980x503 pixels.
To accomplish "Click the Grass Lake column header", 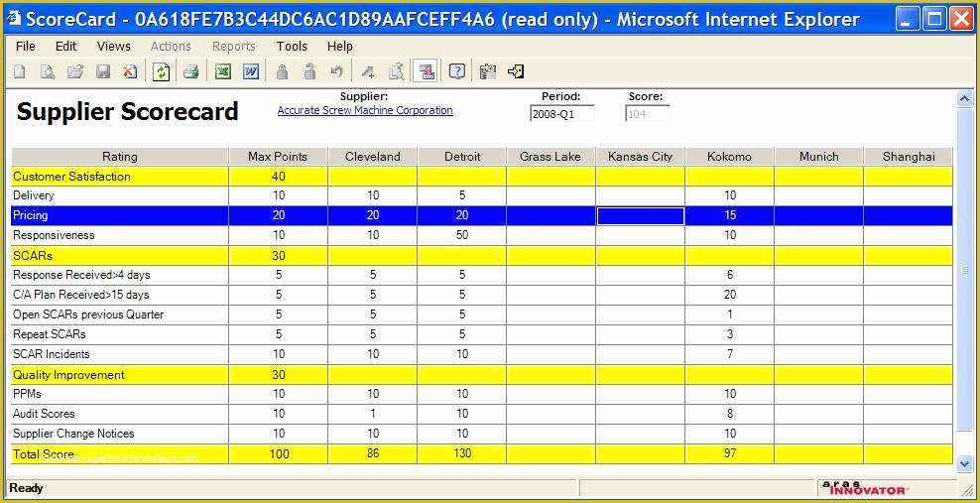I will coord(551,157).
